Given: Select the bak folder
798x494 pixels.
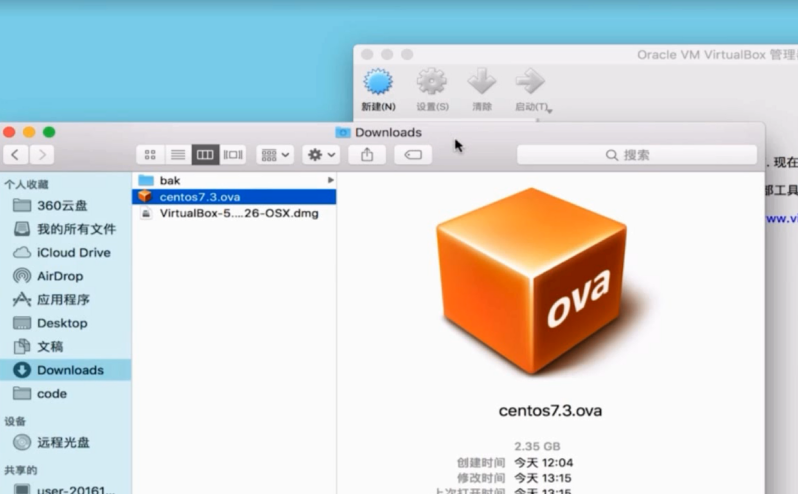Looking at the screenshot, I should (x=234, y=181).
